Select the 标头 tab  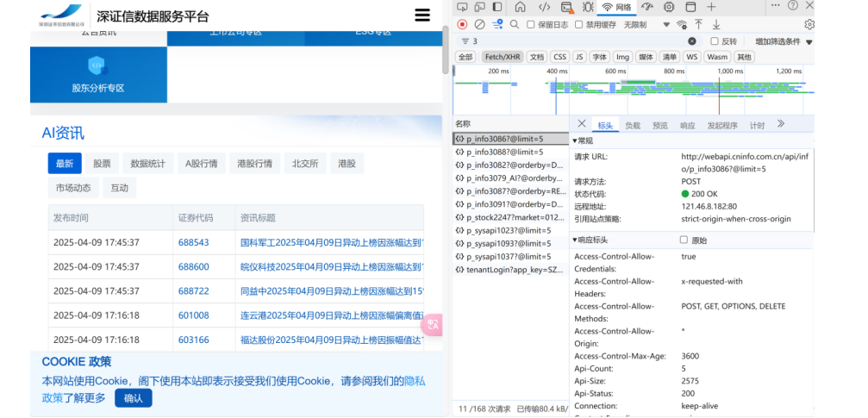606,126
